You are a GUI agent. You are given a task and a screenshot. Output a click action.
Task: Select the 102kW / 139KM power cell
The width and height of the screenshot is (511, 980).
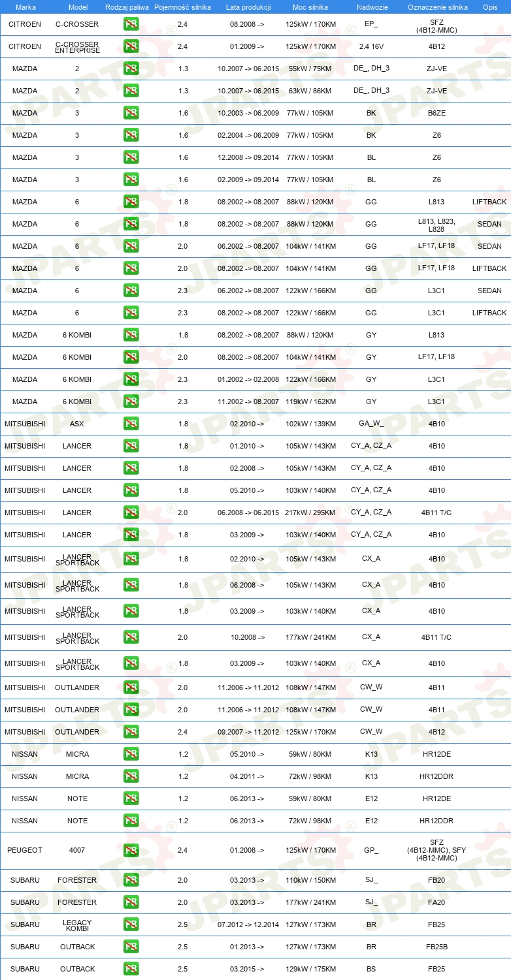pyautogui.click(x=310, y=424)
